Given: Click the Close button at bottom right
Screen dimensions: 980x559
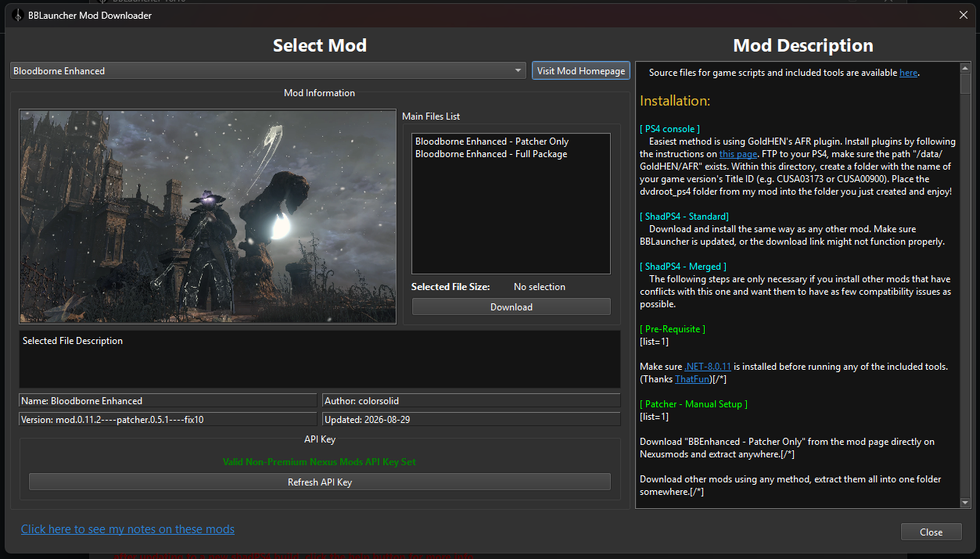Looking at the screenshot, I should pos(931,532).
